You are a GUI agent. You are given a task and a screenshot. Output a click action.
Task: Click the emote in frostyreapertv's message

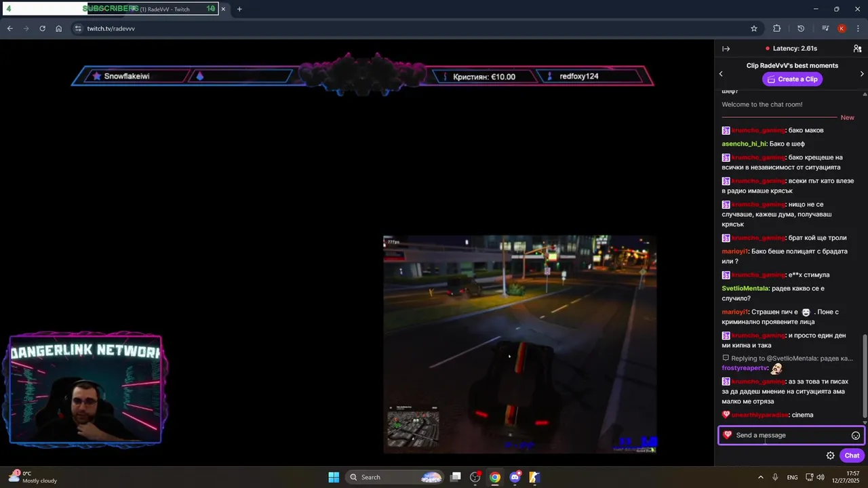click(776, 368)
